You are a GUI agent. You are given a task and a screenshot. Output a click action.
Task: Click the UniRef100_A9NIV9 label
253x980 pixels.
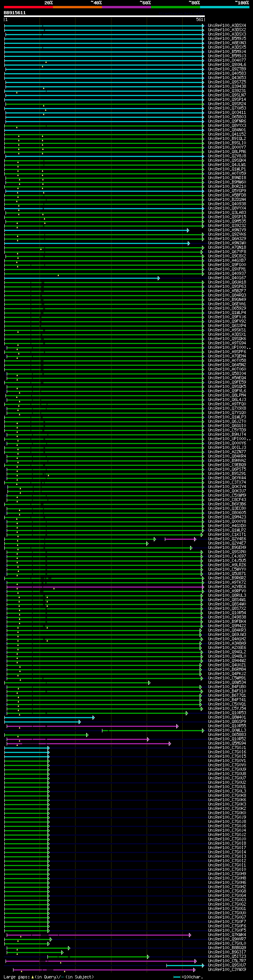pos(227,230)
